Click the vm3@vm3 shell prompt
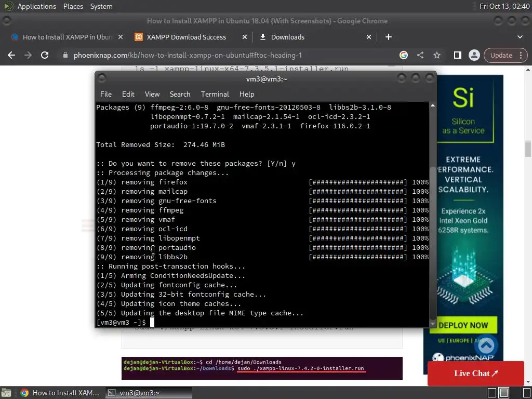The image size is (532, 399). click(121, 322)
